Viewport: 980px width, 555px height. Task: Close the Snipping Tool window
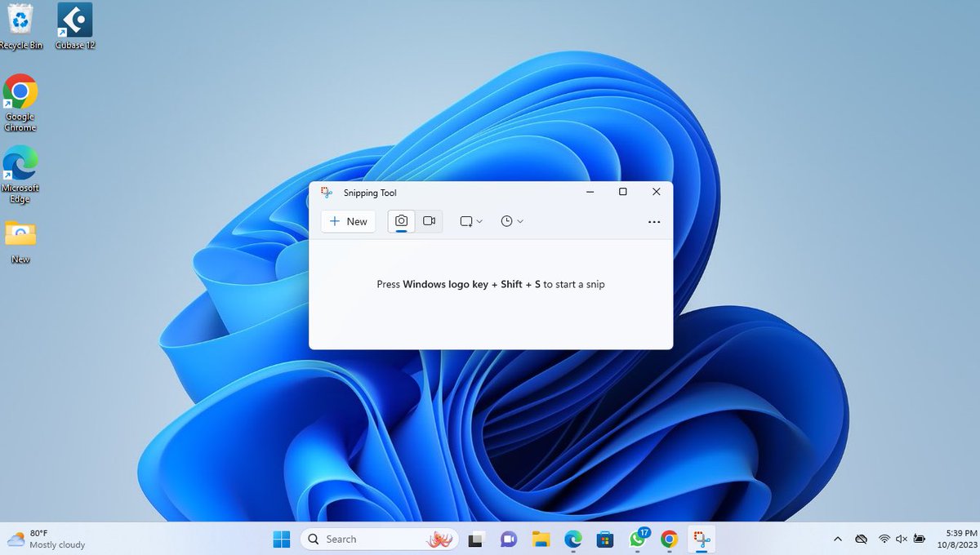pyautogui.click(x=657, y=192)
